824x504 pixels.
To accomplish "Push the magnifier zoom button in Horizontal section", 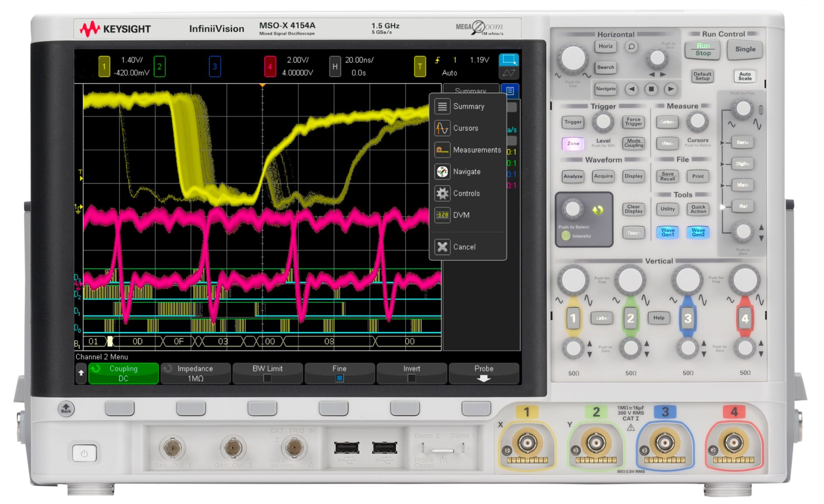I will click(632, 47).
